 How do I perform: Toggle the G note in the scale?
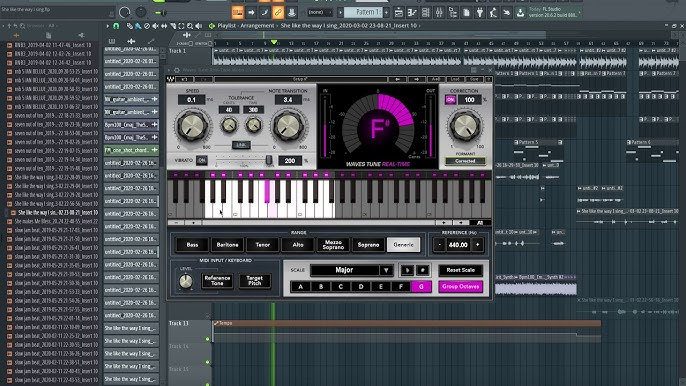421,287
